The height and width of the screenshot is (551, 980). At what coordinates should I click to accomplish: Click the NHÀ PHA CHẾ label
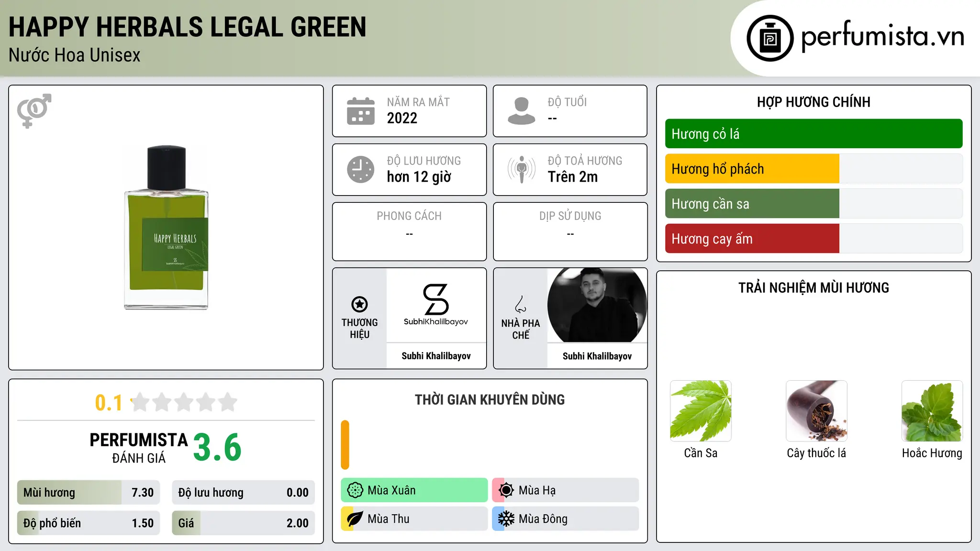click(x=521, y=329)
